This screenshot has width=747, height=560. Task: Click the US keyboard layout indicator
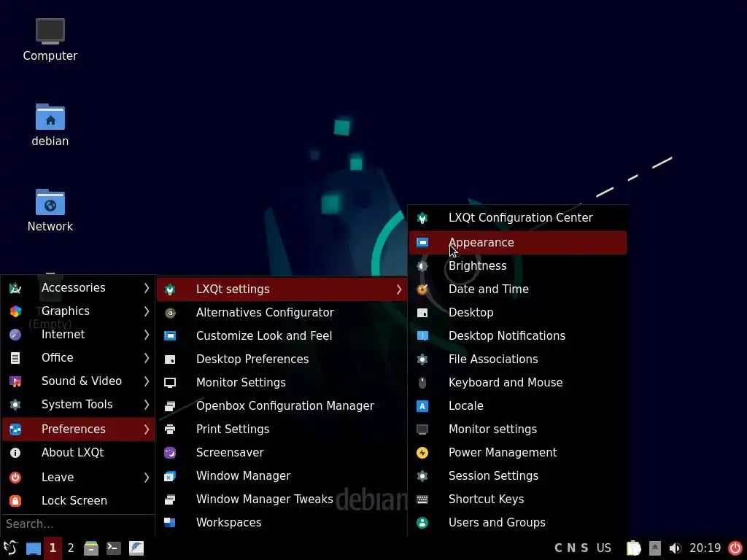[603, 548]
